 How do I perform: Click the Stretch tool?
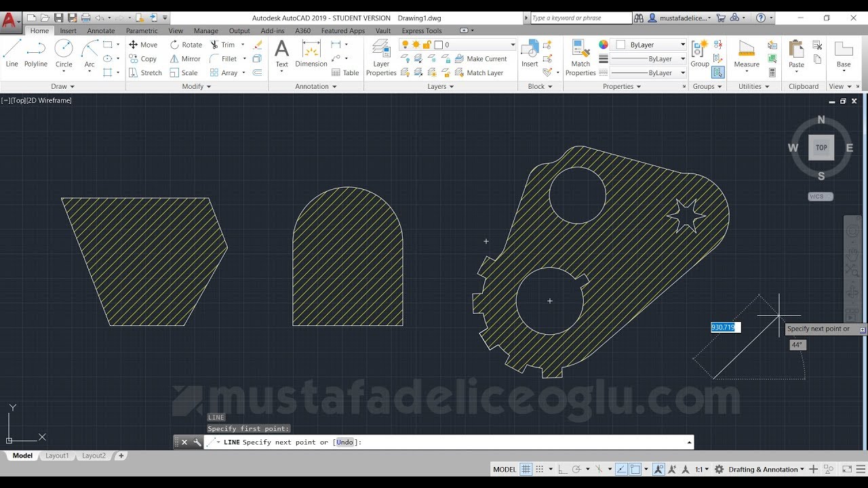click(145, 73)
